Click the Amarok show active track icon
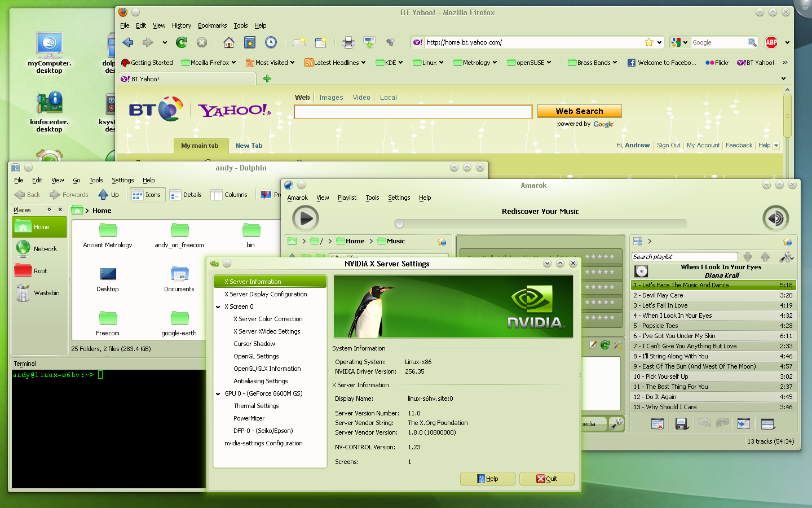 point(744,424)
